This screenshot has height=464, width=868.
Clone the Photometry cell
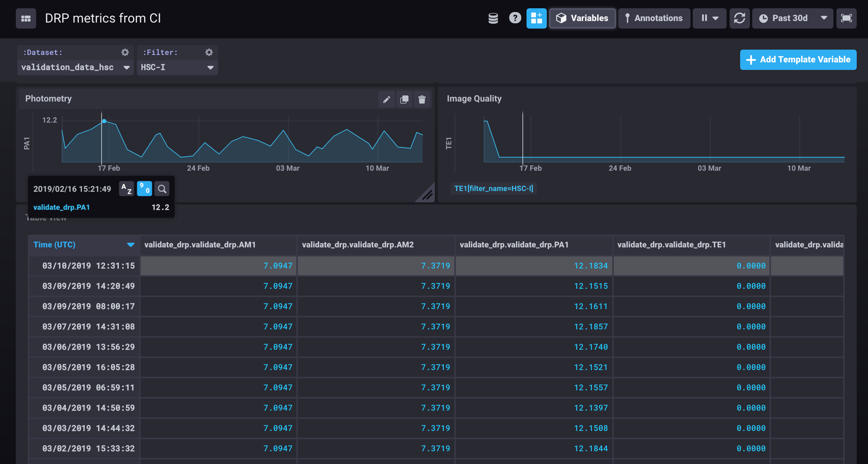point(404,99)
